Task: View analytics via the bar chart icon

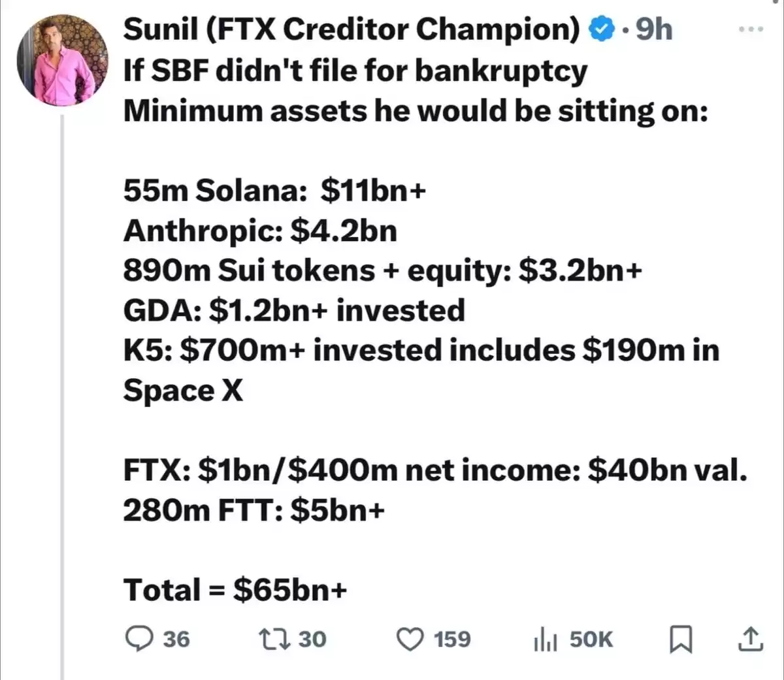Action: pos(546,639)
